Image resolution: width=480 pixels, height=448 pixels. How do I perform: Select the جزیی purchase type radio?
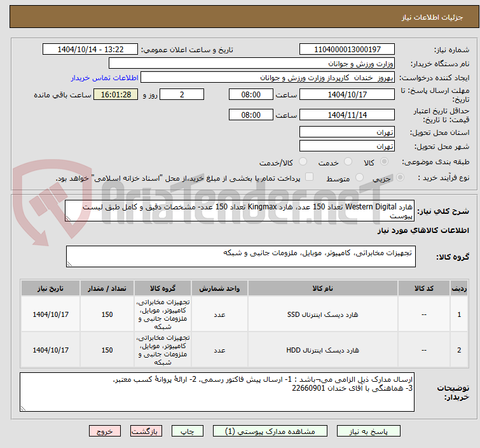(400, 178)
